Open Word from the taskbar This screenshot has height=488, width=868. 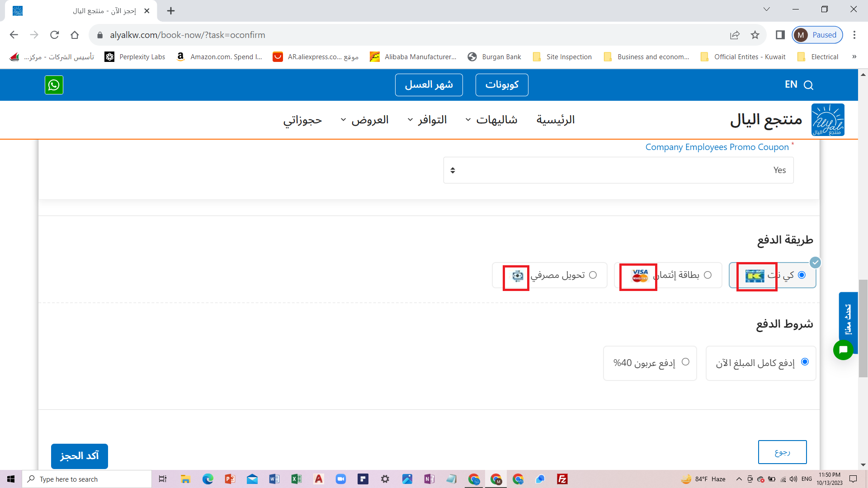pyautogui.click(x=274, y=479)
